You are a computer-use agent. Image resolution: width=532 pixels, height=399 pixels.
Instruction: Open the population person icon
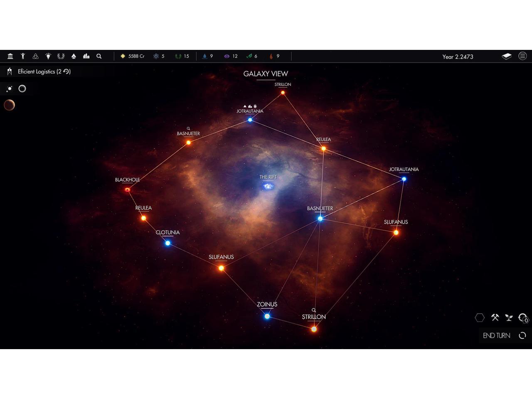pos(23,56)
